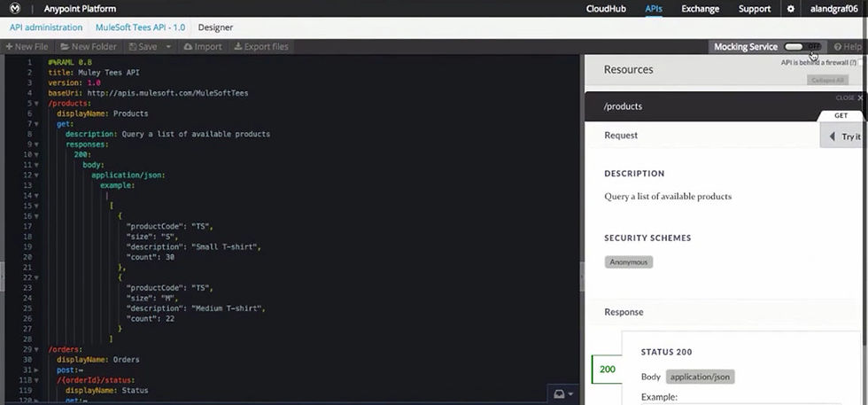
Task: Click the description: Query a list line
Action: 167,134
